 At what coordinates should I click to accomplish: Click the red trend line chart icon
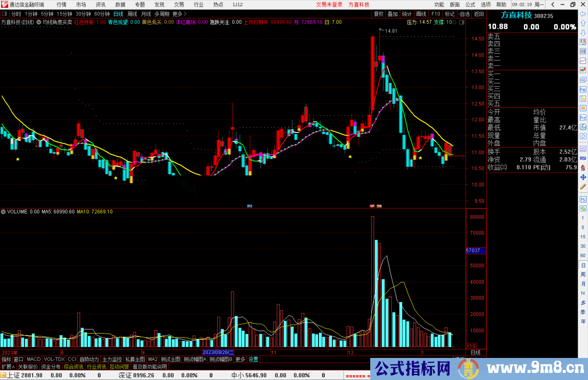(x=583, y=61)
